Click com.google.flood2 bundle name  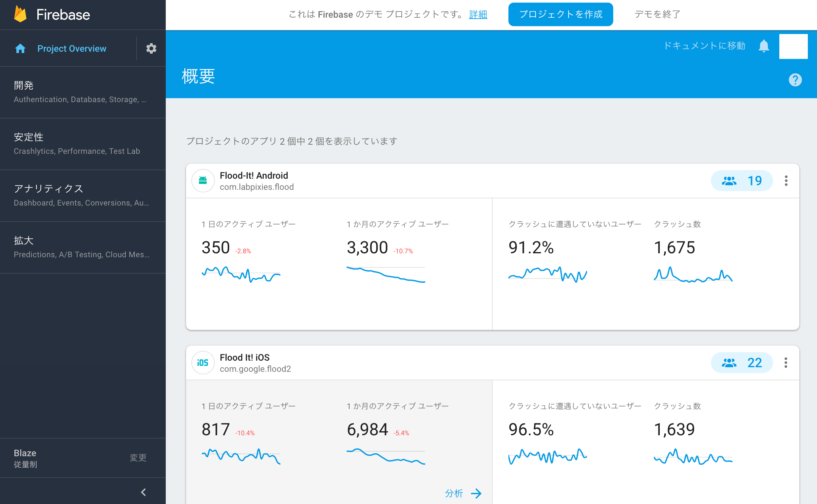(x=255, y=369)
